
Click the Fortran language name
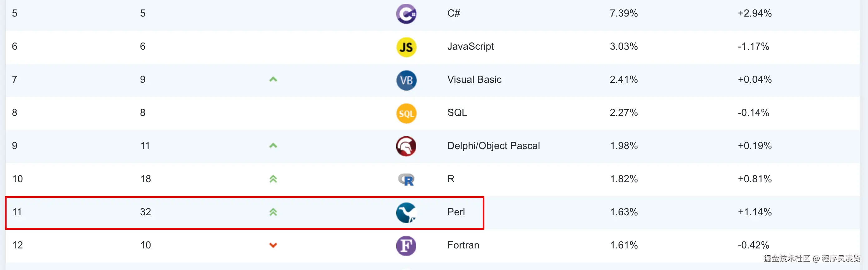[x=463, y=245]
